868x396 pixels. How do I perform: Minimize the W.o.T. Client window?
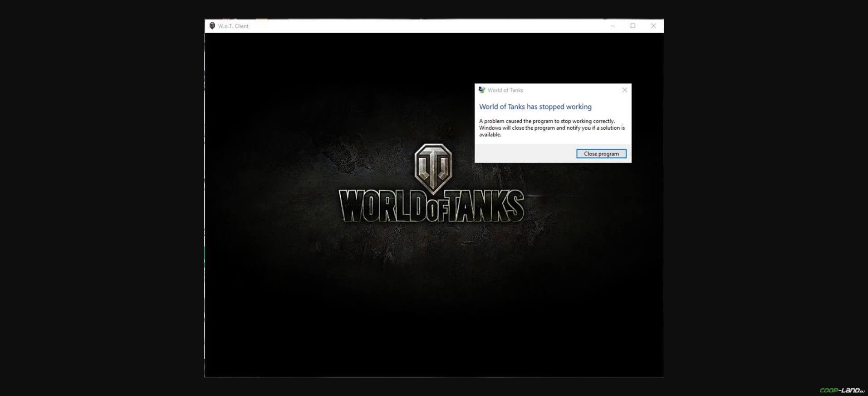click(612, 26)
